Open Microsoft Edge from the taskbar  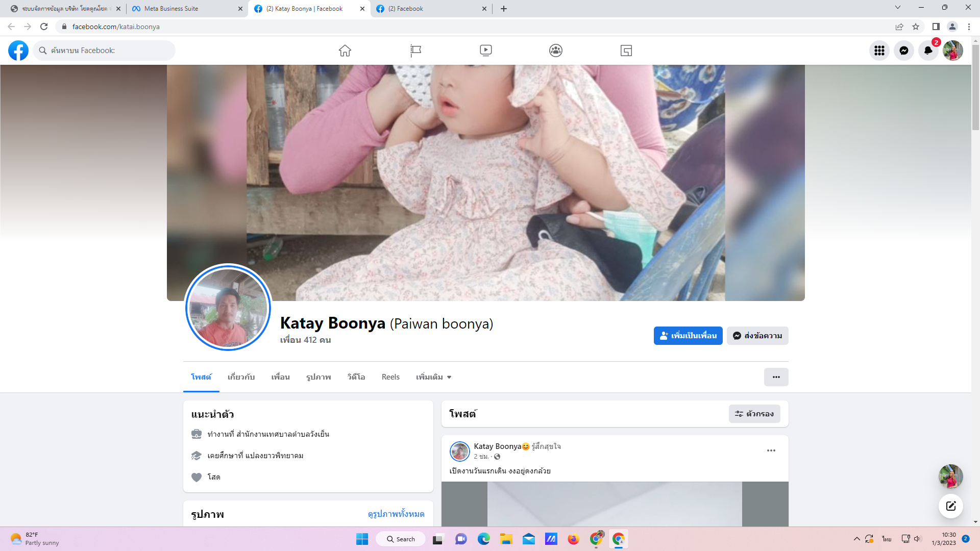pos(483,539)
